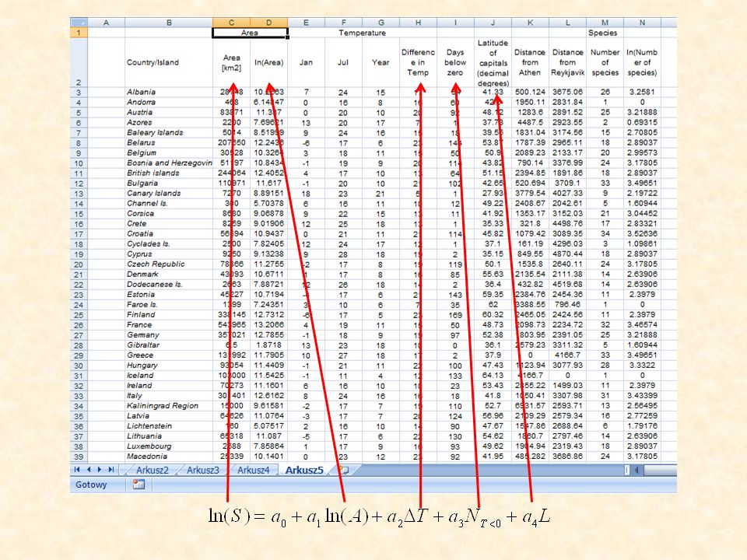Select the Arkusz4 sheet tab
747x560 pixels.
(x=254, y=470)
